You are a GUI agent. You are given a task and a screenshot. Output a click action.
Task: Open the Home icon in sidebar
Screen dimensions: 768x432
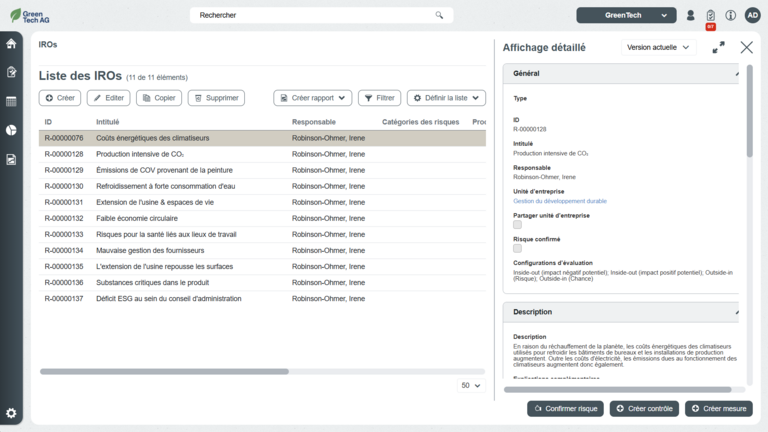tap(11, 44)
